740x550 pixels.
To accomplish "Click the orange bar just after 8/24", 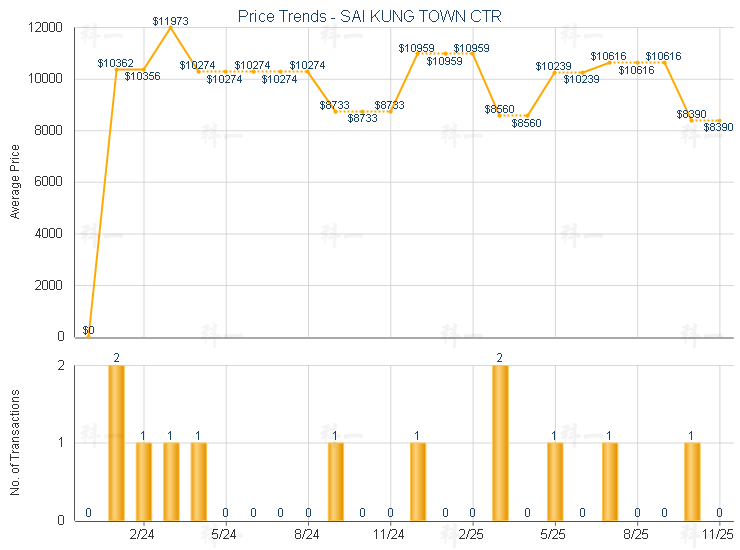I will 336,480.
